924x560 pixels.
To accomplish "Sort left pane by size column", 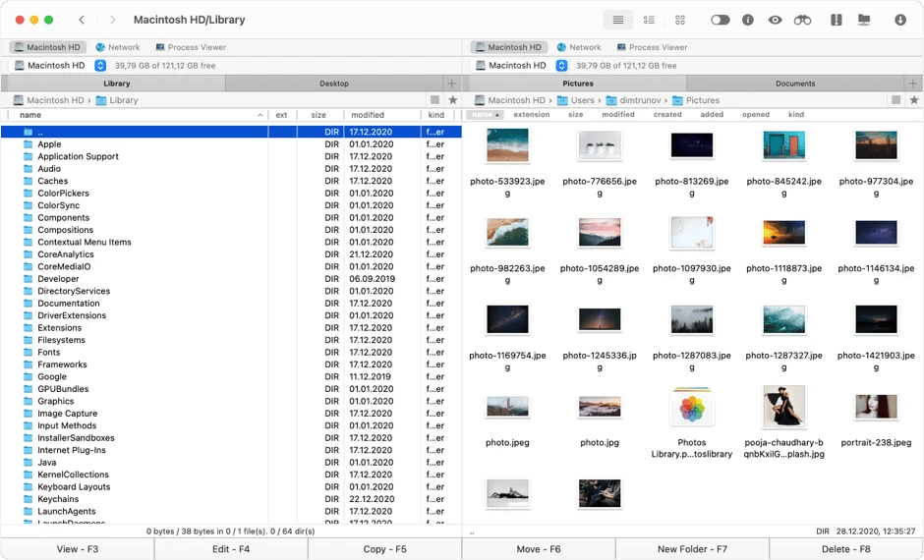I will (x=318, y=115).
